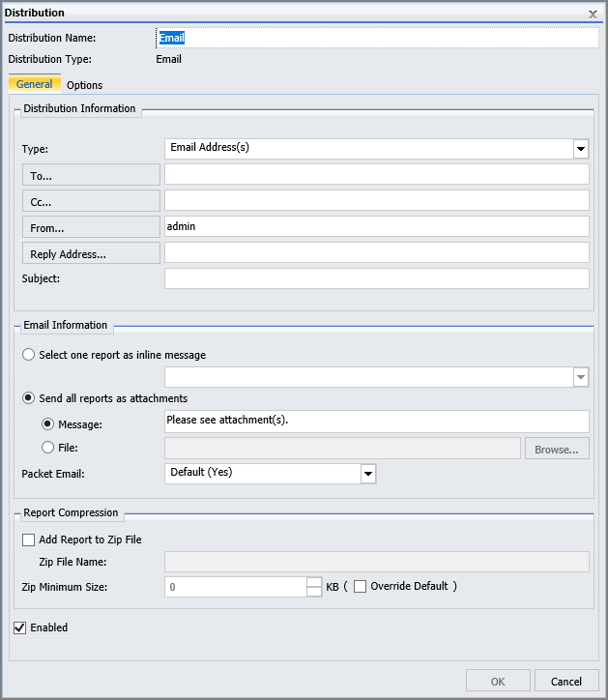Click the Reply Address input field
Screen dimensions: 608x700
tap(377, 252)
